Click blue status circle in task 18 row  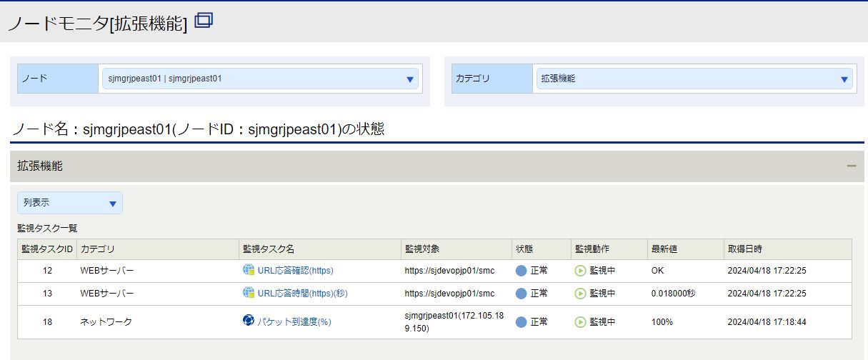(x=522, y=322)
